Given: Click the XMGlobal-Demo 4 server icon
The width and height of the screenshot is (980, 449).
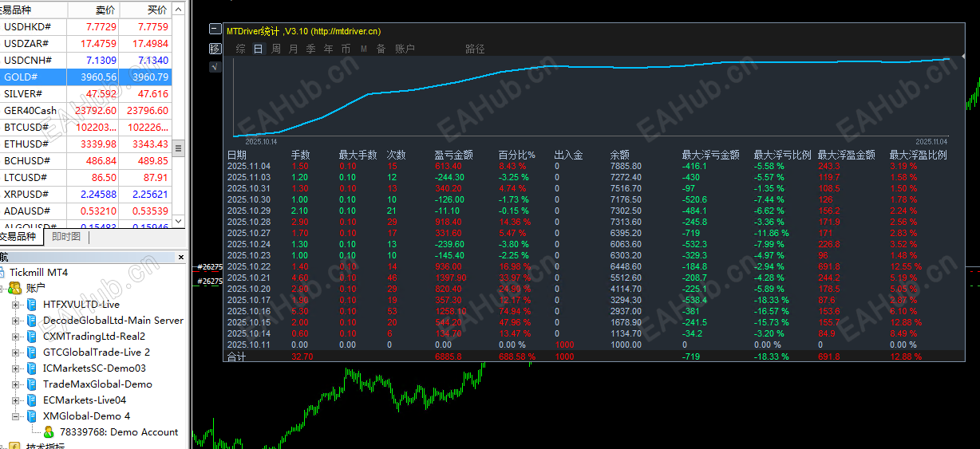Looking at the screenshot, I should coord(32,416).
